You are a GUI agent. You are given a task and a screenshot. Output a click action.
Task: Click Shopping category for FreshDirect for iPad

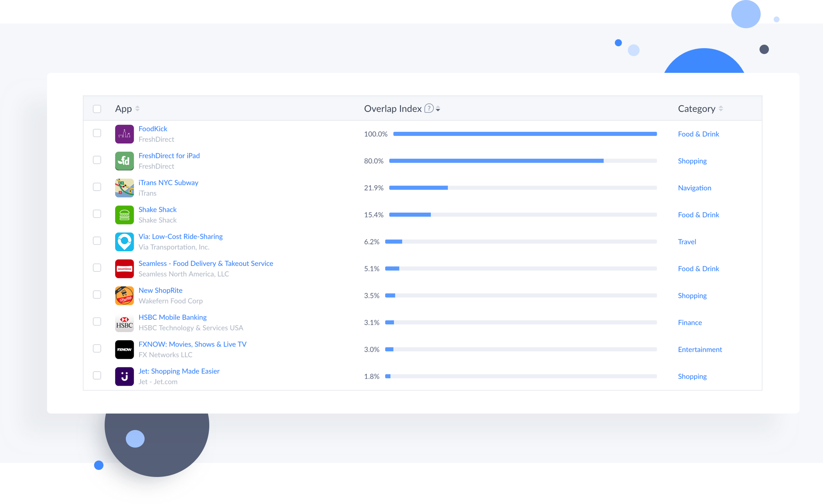(692, 161)
